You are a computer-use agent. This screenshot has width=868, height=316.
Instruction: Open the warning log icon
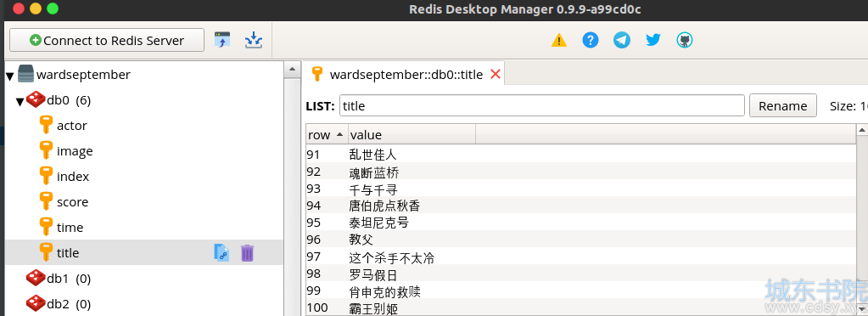[559, 41]
